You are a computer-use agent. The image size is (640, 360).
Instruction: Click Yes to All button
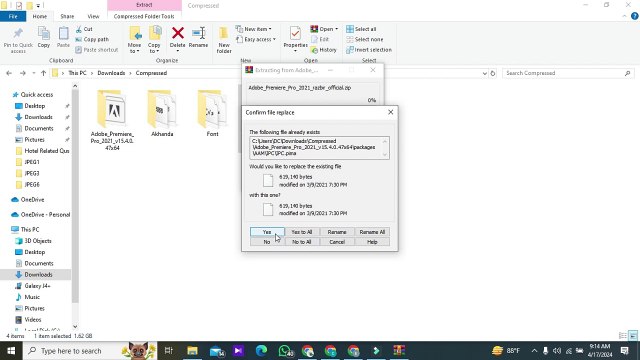[302, 232]
